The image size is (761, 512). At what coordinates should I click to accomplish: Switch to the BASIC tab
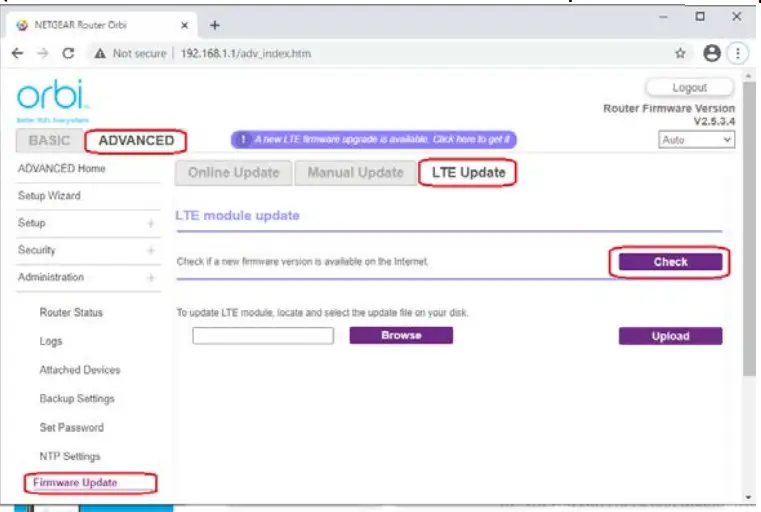[50, 141]
